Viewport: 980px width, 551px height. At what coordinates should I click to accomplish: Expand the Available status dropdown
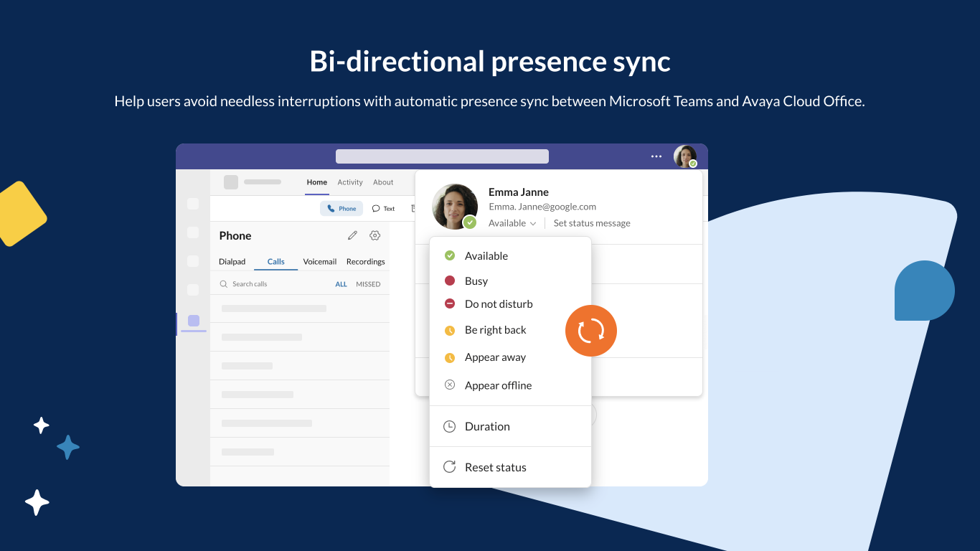(512, 223)
